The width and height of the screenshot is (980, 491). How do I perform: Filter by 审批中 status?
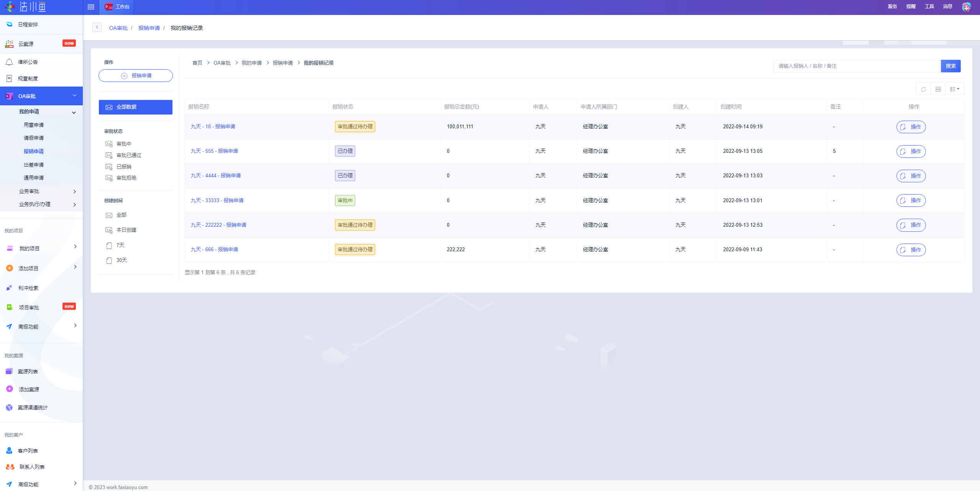pos(123,144)
